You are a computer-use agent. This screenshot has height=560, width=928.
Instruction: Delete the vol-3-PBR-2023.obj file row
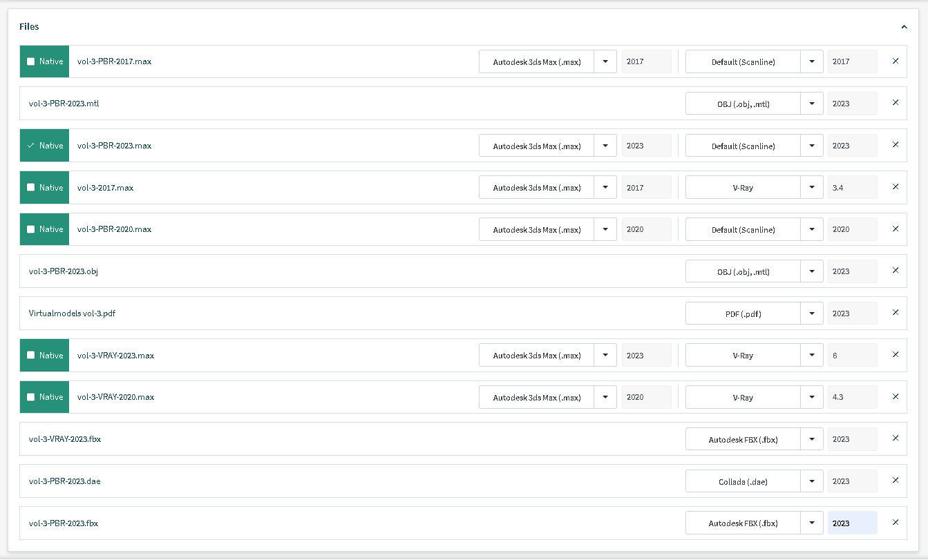click(896, 271)
